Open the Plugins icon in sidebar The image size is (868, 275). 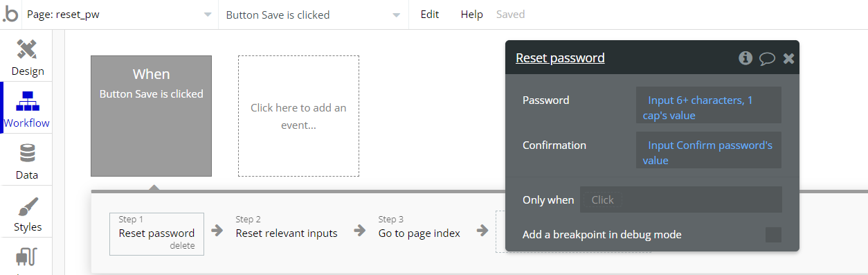(27, 258)
